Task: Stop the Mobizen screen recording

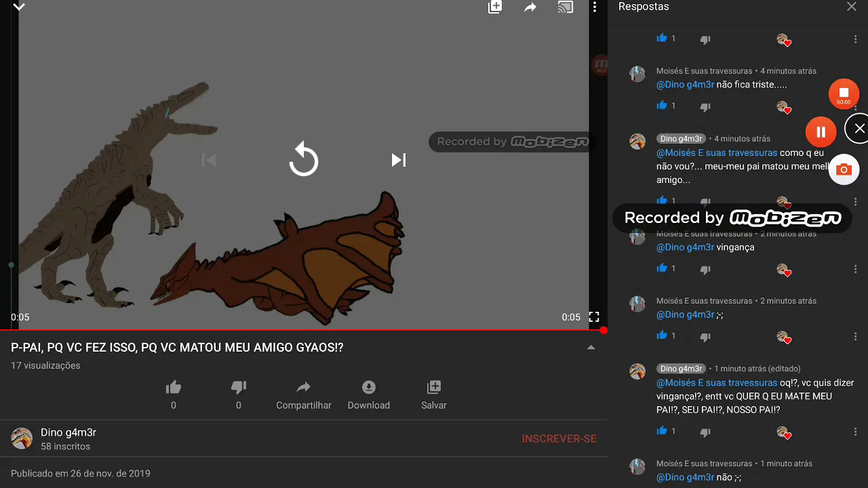Action: point(844,94)
